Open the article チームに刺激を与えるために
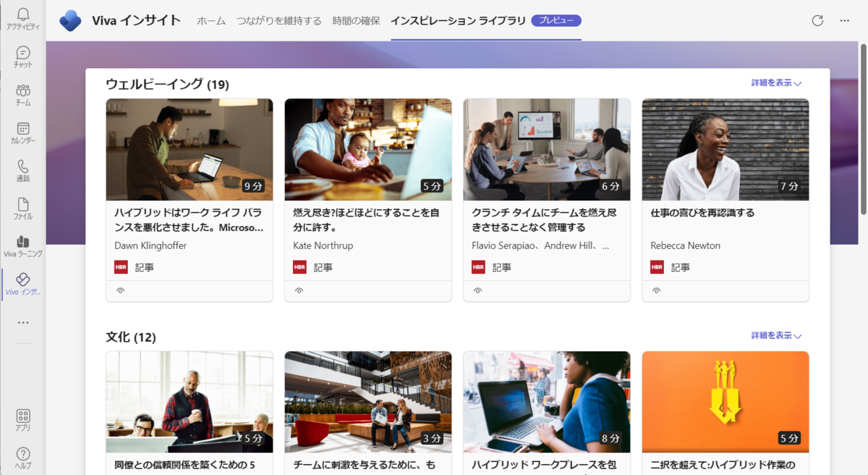 click(x=365, y=465)
